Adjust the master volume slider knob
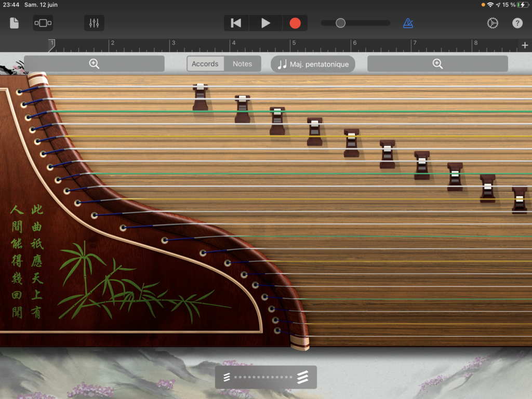This screenshot has width=532, height=399. (x=340, y=23)
